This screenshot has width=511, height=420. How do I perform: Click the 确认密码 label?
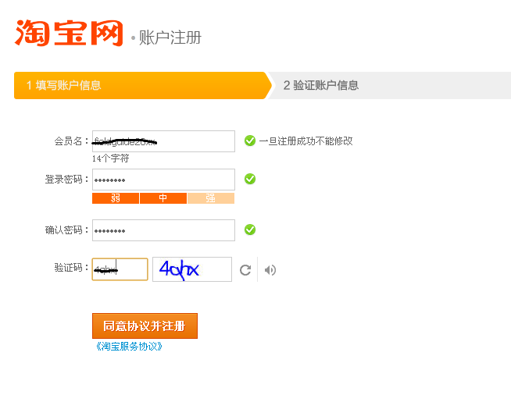coord(66,230)
